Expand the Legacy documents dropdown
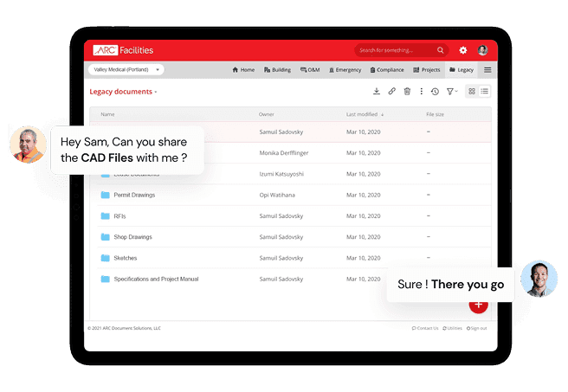This screenshot has width=568, height=392. [124, 92]
